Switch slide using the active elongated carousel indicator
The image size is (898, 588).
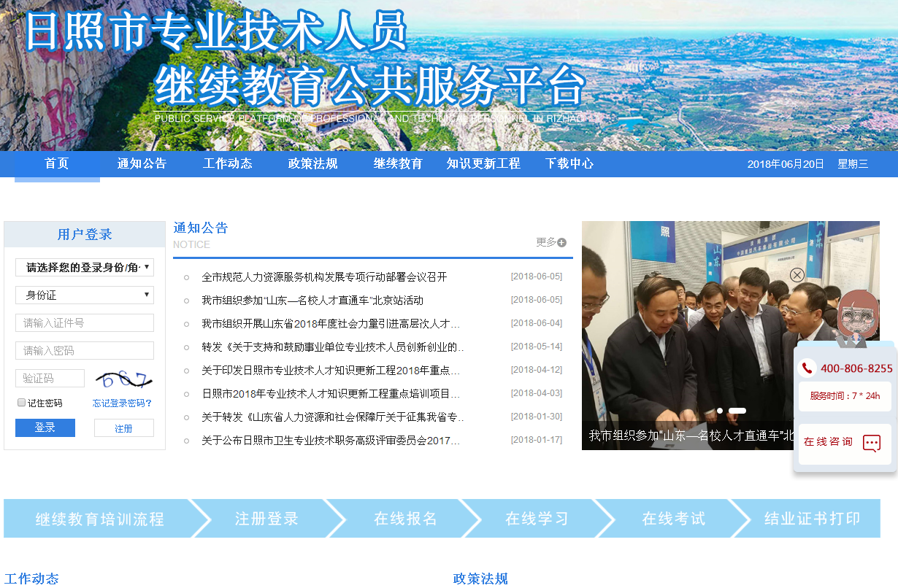737,411
